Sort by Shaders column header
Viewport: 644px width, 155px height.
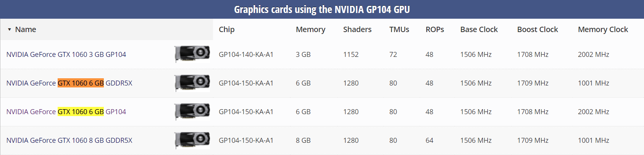point(357,29)
